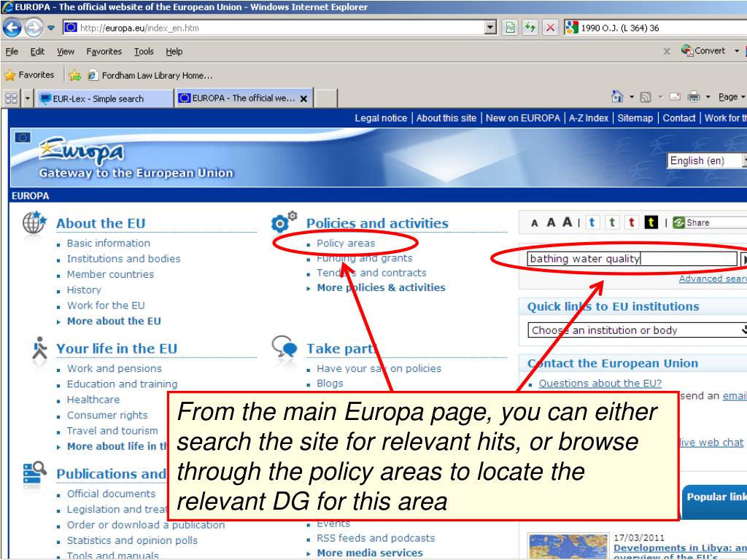Open the Page command menu
Viewport: 747px width, 560px height.
click(x=731, y=97)
